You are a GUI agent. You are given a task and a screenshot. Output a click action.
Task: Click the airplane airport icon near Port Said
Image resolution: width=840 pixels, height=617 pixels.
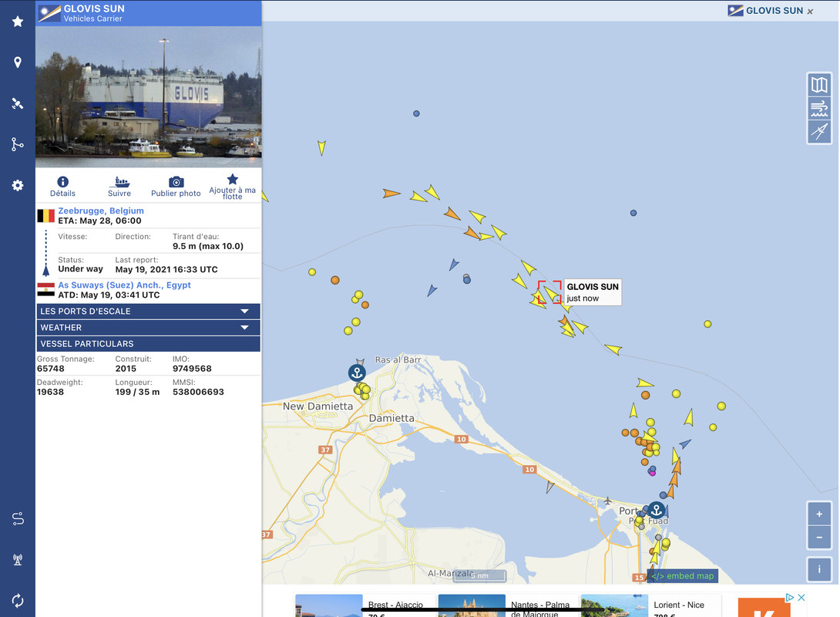pyautogui.click(x=607, y=501)
